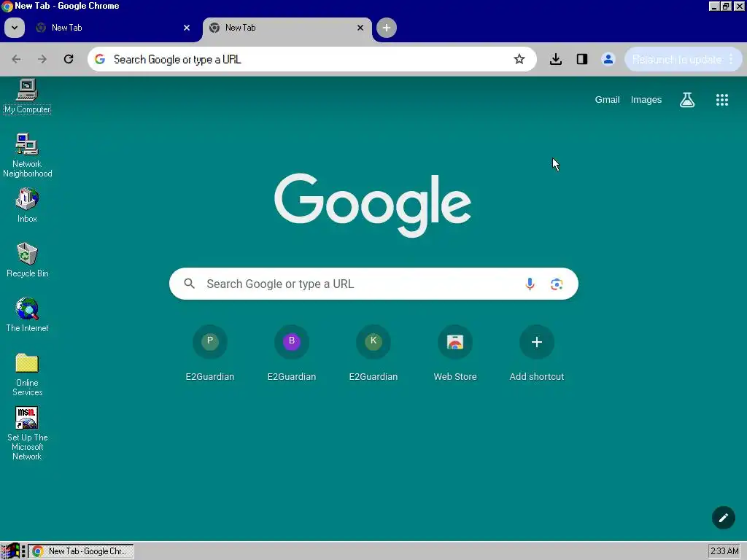Open the Web Store shortcut
The width and height of the screenshot is (747, 560).
tap(455, 354)
